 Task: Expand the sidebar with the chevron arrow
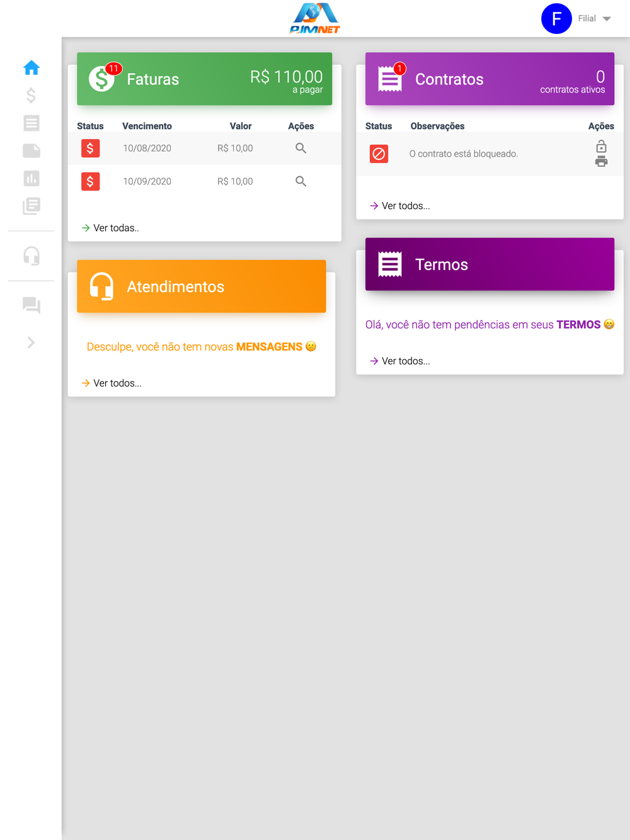[x=31, y=343]
